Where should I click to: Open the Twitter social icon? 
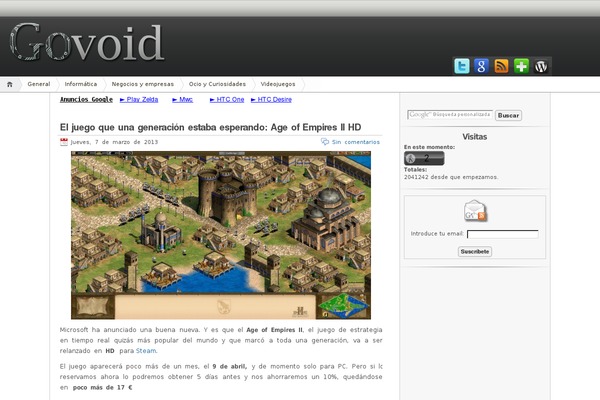coord(461,66)
